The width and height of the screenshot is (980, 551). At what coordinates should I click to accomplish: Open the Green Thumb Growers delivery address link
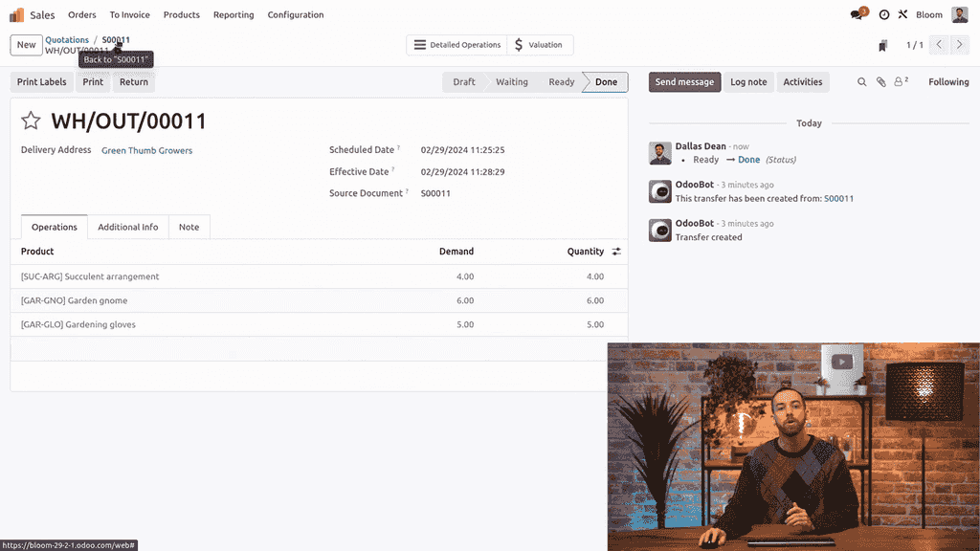[x=146, y=150]
